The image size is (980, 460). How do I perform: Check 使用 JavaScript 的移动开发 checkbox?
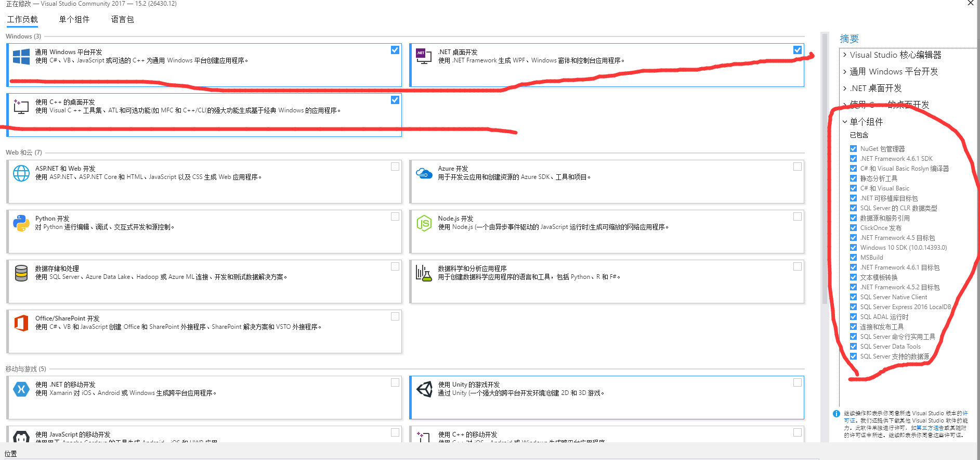[395, 432]
